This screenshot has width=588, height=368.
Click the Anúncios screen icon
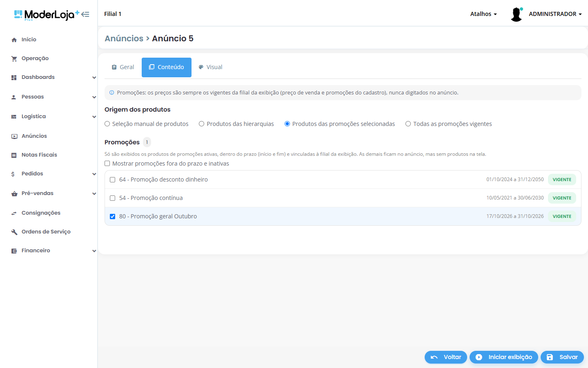click(14, 136)
